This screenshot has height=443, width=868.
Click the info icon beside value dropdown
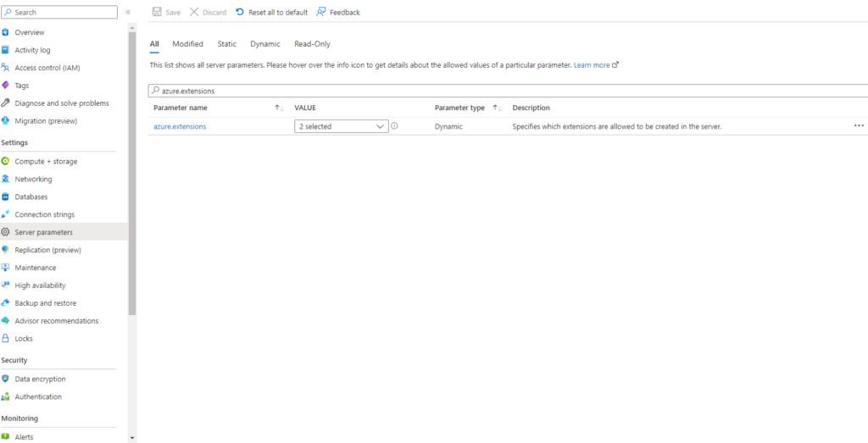pyautogui.click(x=394, y=126)
